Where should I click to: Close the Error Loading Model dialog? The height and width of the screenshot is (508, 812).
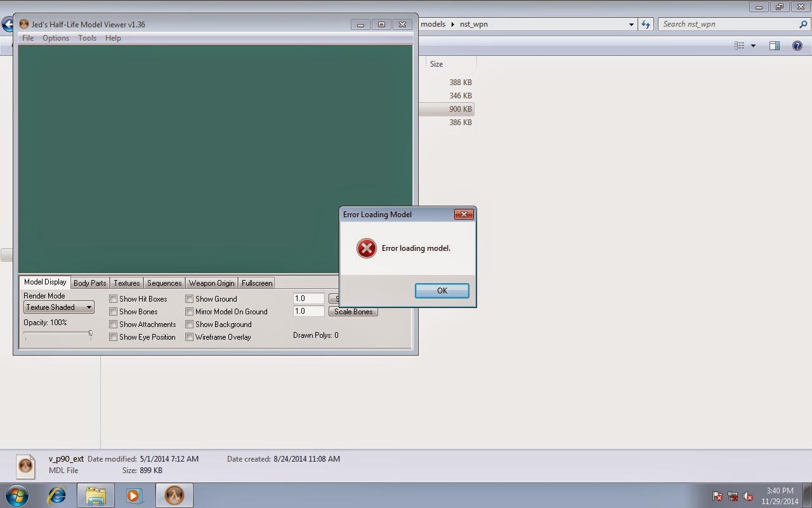point(464,215)
